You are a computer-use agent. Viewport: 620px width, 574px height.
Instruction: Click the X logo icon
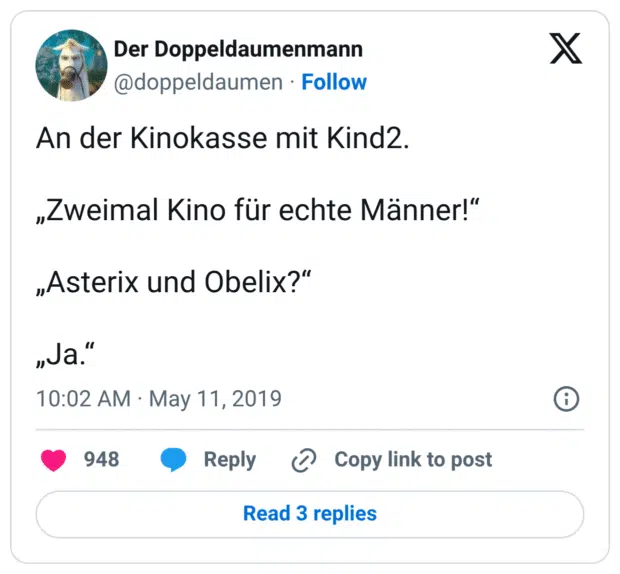click(565, 48)
